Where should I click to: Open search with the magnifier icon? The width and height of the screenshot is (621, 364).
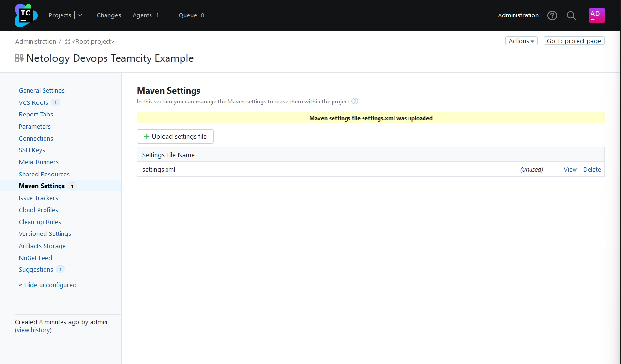[571, 15]
